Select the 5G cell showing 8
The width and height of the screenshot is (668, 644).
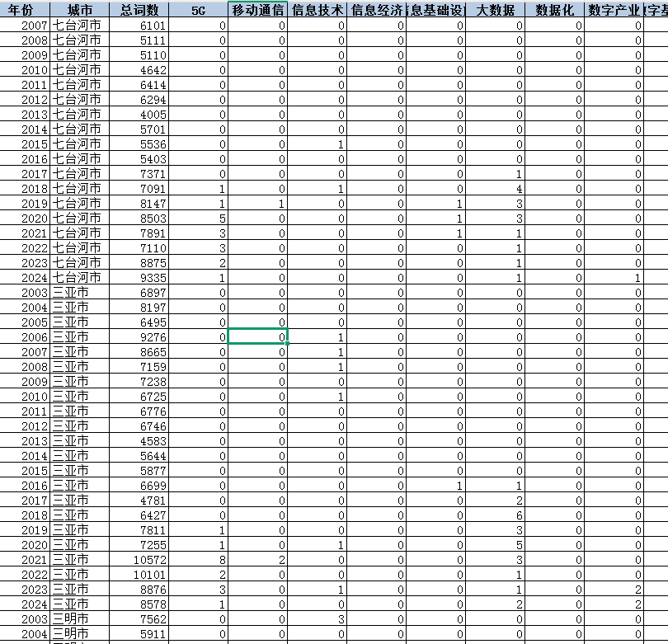pos(198,560)
